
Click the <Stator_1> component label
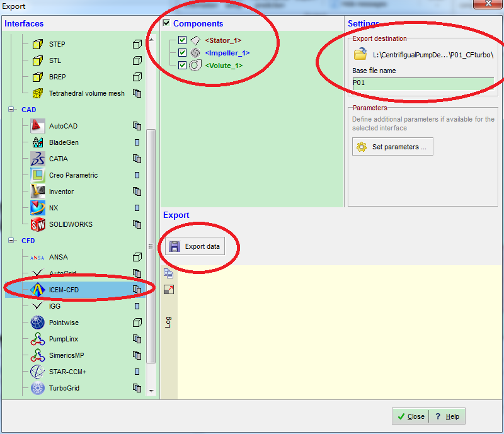click(223, 40)
